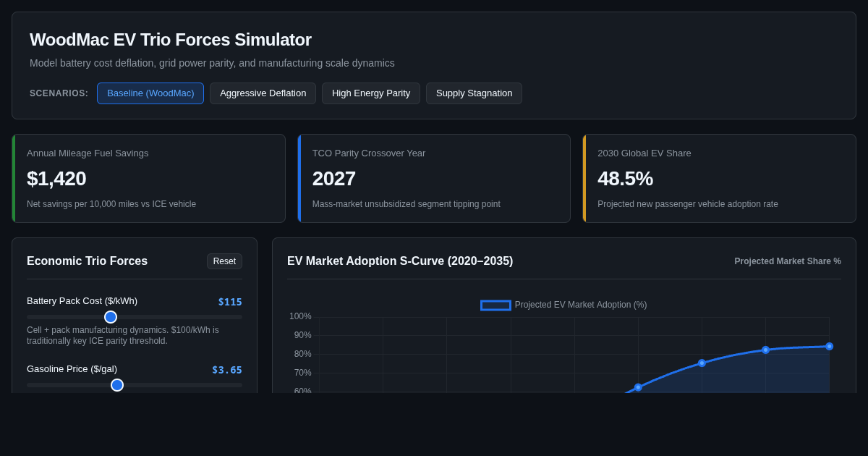Image resolution: width=868 pixels, height=456 pixels.
Task: Click the 100% y-axis label
Action: coord(300,316)
